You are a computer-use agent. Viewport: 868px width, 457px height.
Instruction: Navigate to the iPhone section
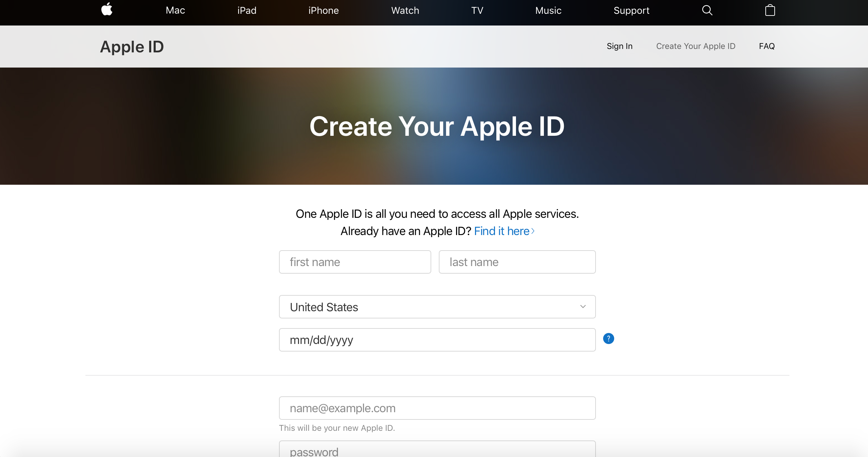(323, 11)
